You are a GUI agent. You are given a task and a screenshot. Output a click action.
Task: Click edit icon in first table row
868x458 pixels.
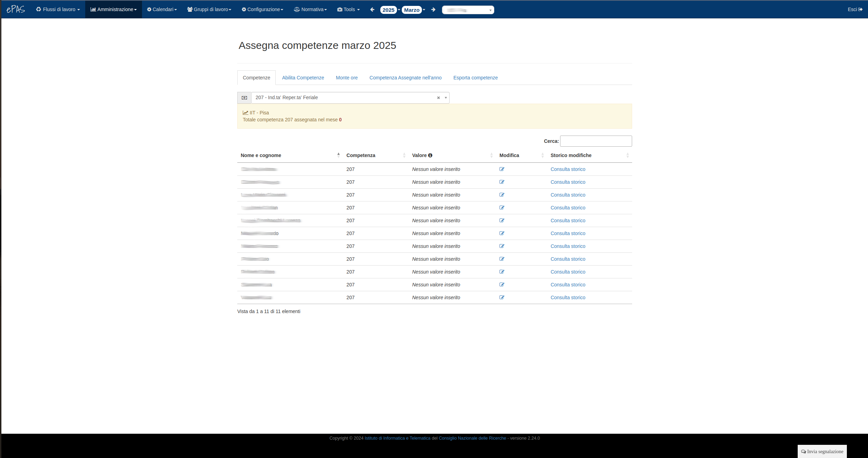[x=502, y=169]
